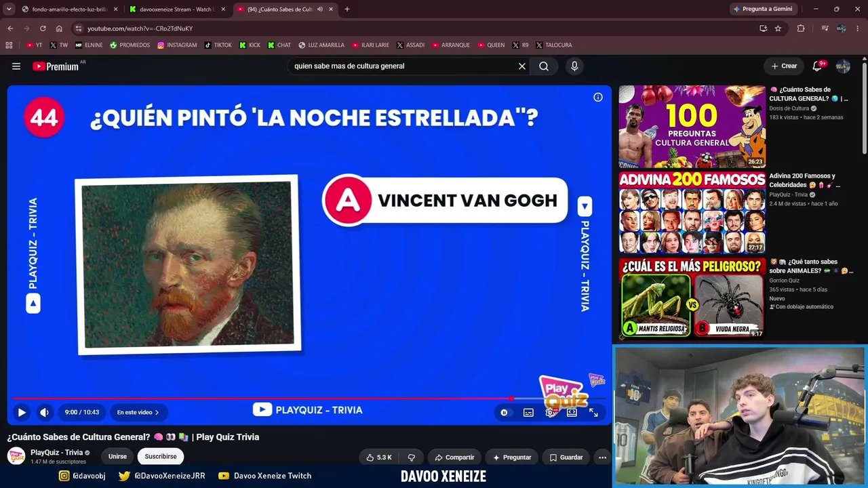The width and height of the screenshot is (868, 488).
Task: Click Suscribirse to subscribe
Action: pos(161,456)
